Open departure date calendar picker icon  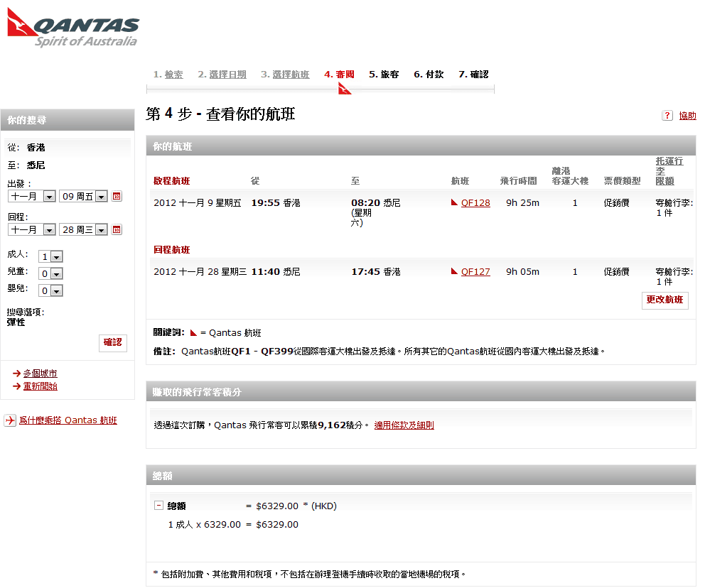(117, 197)
